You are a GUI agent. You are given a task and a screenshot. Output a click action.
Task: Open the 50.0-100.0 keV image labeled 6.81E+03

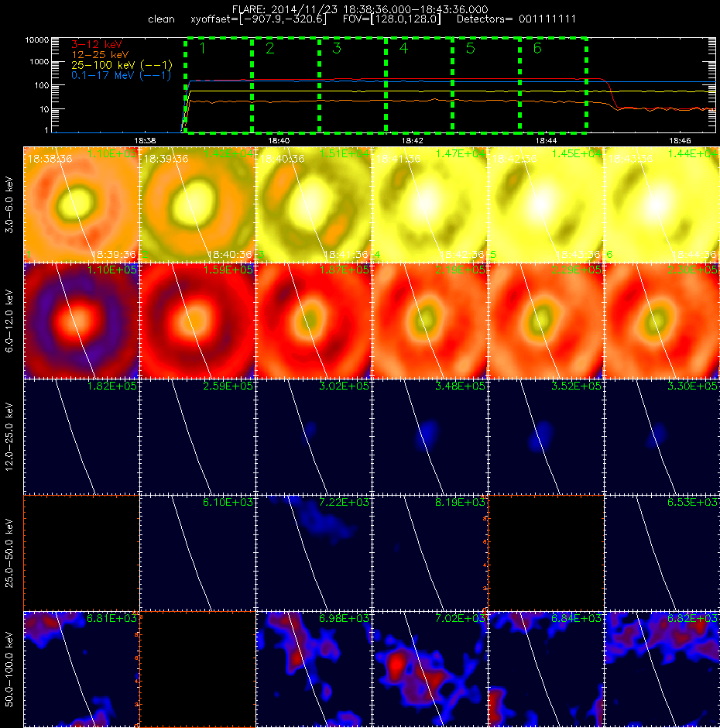pyautogui.click(x=81, y=668)
